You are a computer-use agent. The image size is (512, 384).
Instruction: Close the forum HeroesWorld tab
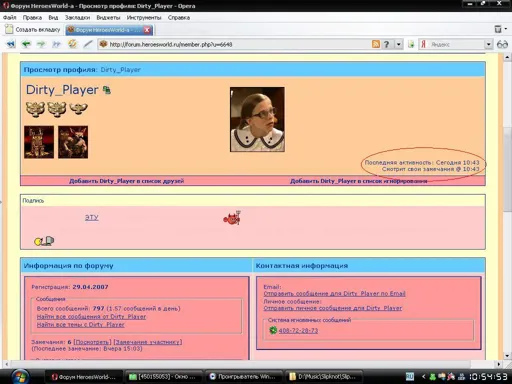(x=147, y=30)
